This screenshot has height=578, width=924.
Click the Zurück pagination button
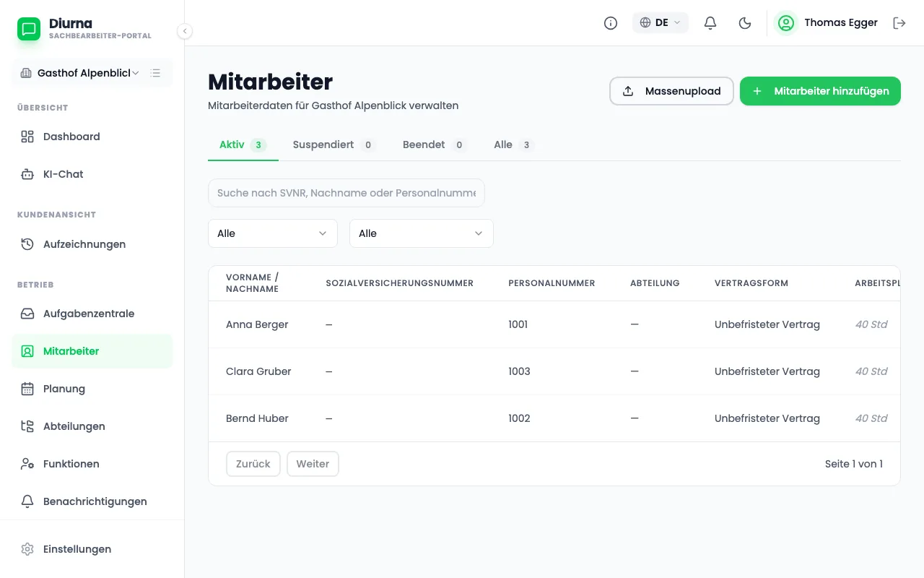(x=253, y=464)
